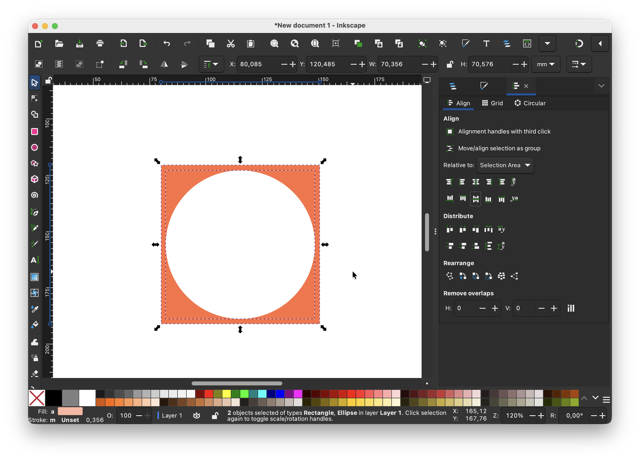Select the Ellipse tool
The image size is (640, 461).
[x=35, y=147]
